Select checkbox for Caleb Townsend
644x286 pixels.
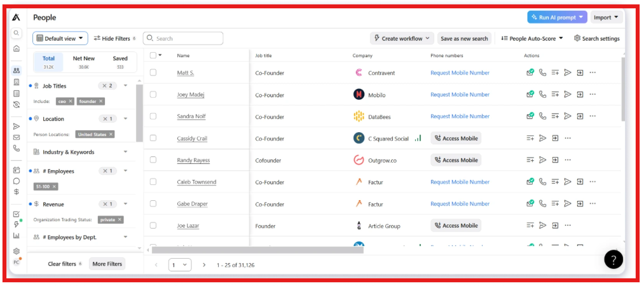[x=153, y=181]
